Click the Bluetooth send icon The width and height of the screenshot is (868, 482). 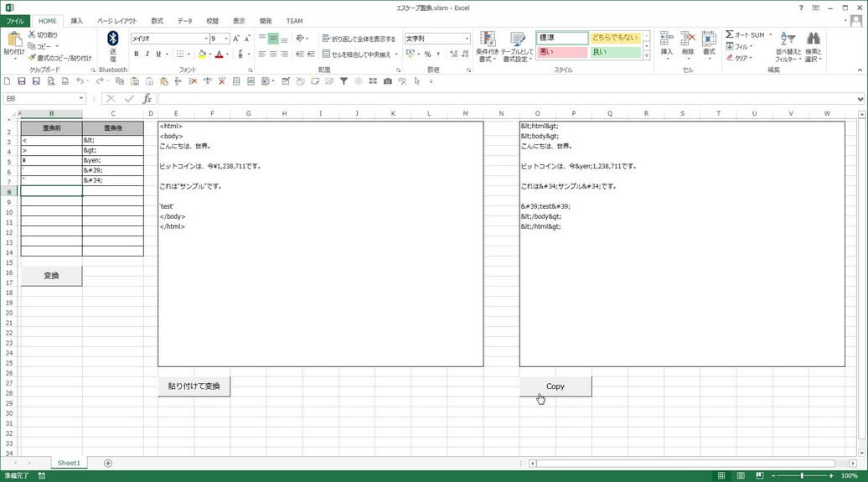(x=113, y=39)
